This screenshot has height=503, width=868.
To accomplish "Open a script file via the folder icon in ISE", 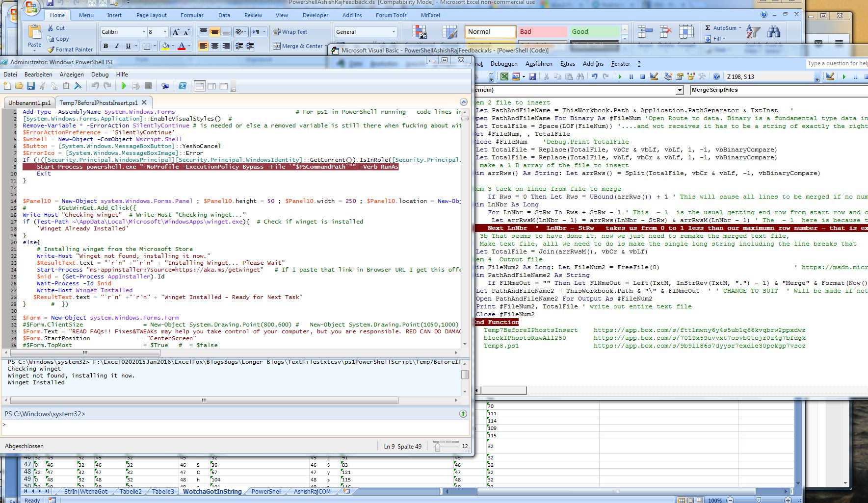I will click(19, 86).
